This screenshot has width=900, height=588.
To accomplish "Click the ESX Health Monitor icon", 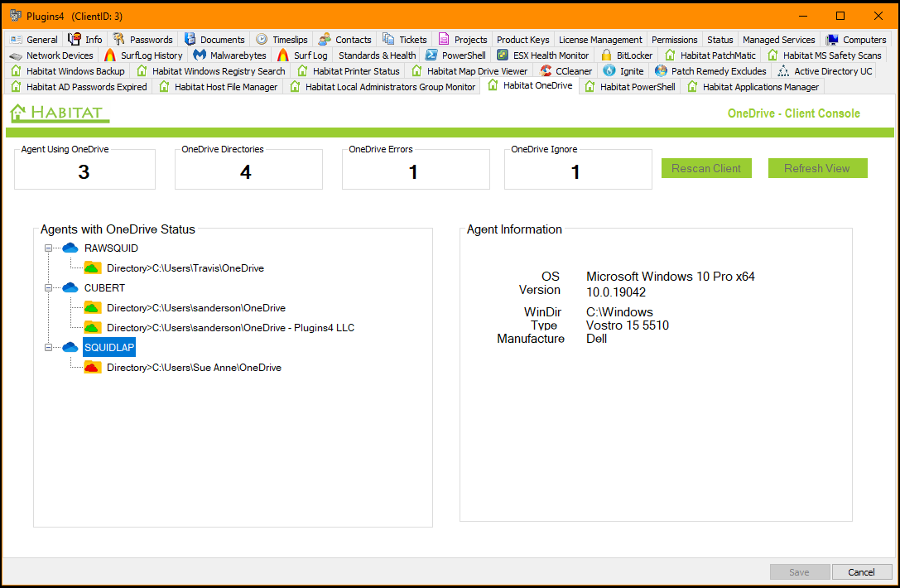I will point(503,55).
